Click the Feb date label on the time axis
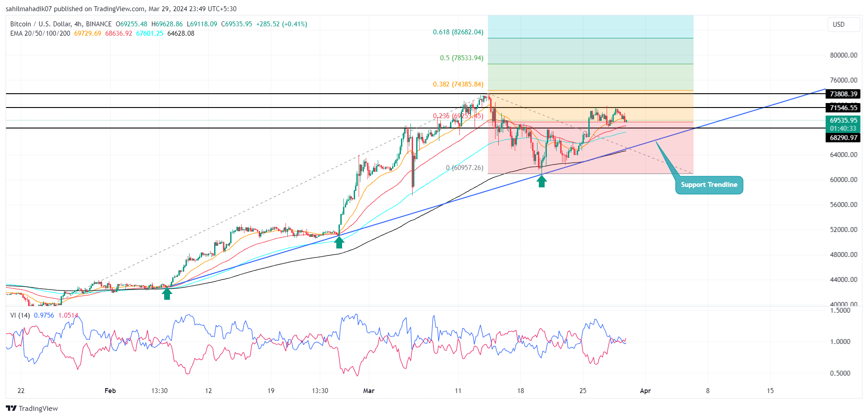Viewport: 868px width, 418px height. [110, 391]
